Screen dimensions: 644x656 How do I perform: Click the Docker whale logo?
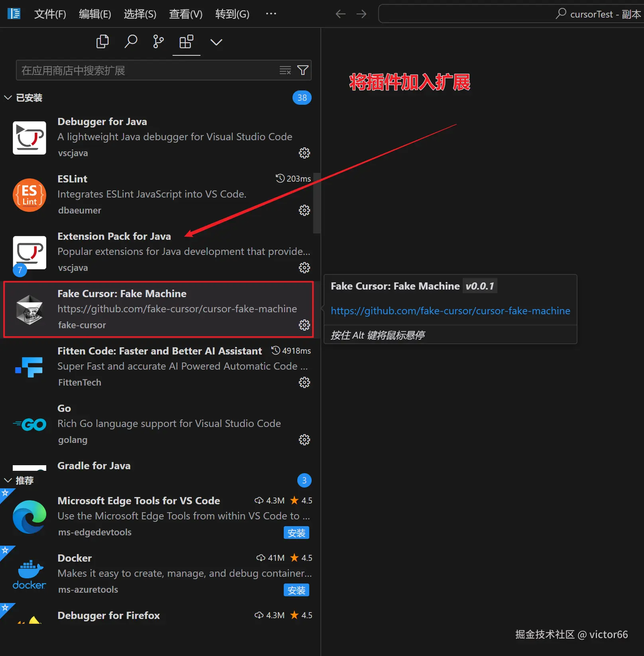(29, 574)
